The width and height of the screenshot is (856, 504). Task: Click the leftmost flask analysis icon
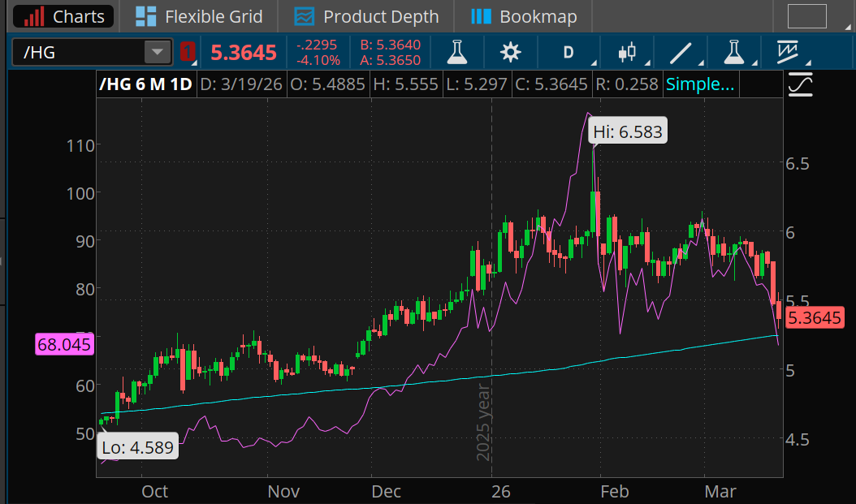click(x=457, y=51)
